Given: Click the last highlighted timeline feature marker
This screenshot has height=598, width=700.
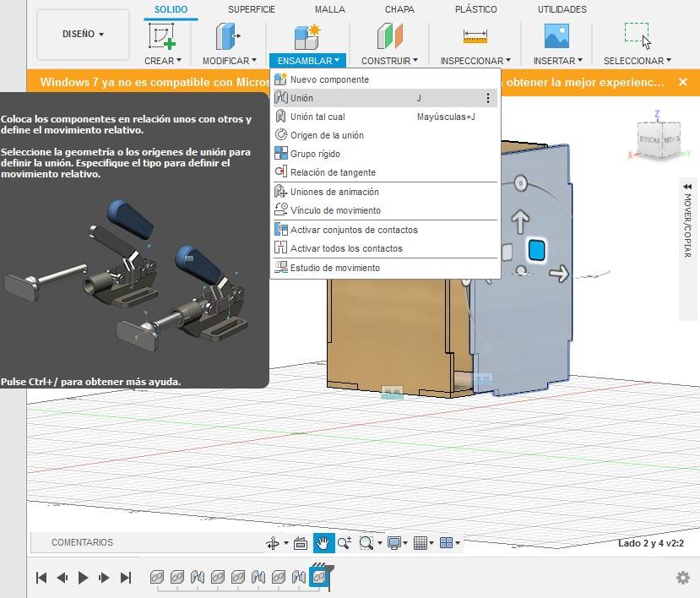Looking at the screenshot, I should point(318,577).
